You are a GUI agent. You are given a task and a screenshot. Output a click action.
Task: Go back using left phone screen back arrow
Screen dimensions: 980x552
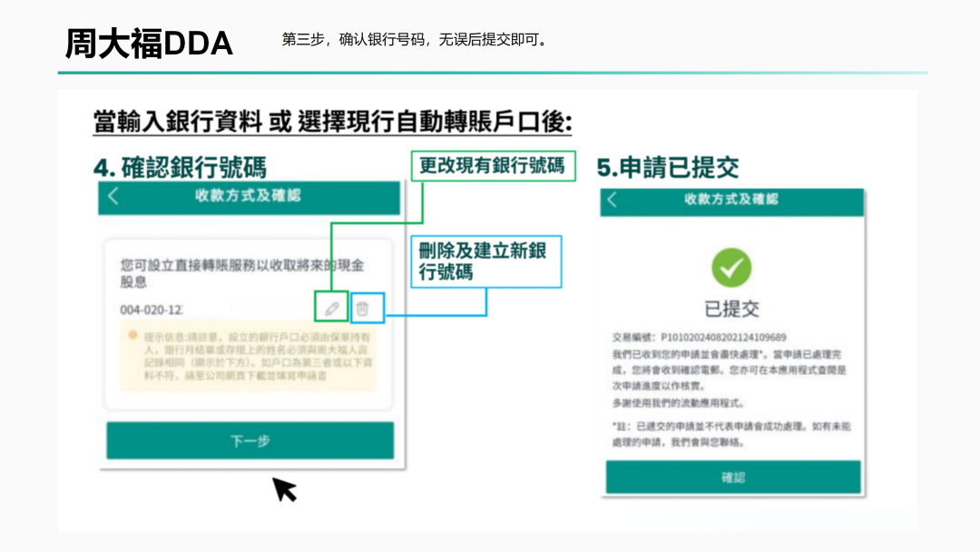click(x=113, y=196)
